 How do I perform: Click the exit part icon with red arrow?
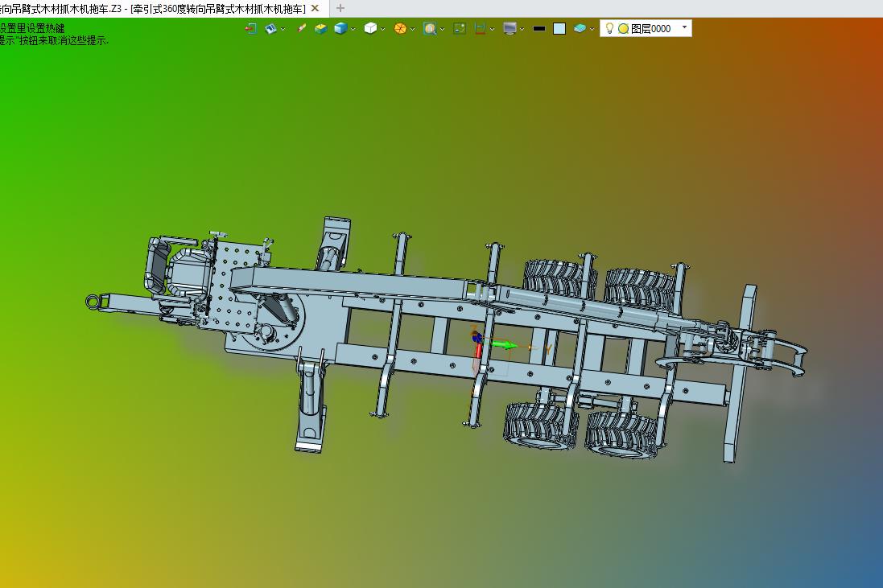[x=251, y=28]
